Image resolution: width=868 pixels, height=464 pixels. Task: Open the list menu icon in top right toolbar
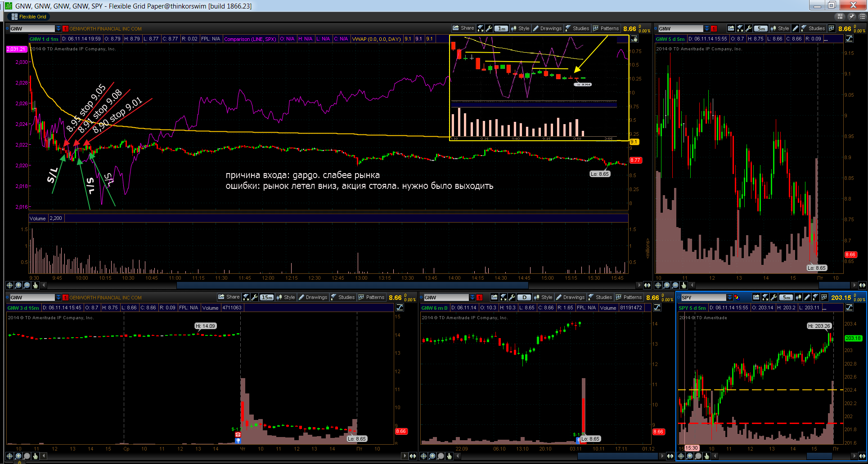coord(862,17)
